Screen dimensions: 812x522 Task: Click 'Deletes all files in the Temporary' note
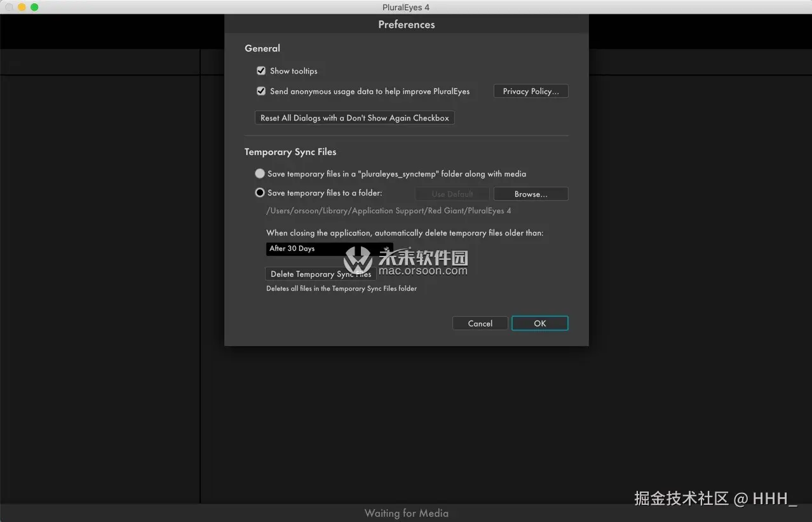pos(341,288)
